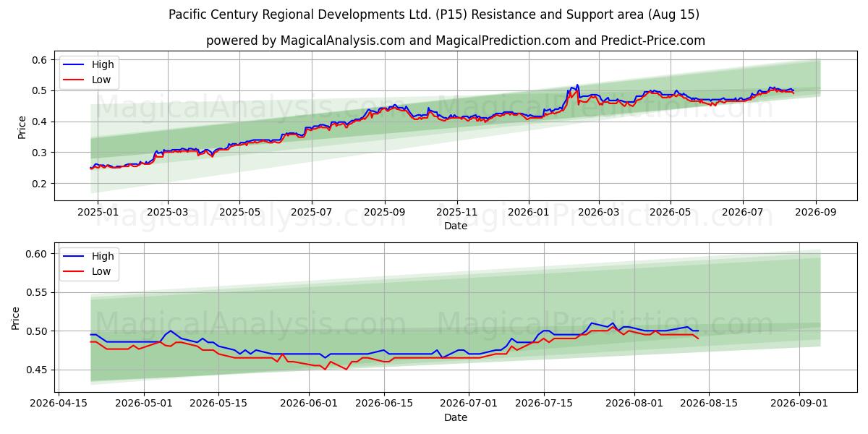Click the 0.5 price tick in top chart
Screen dimensions: 868x434
click(40, 90)
